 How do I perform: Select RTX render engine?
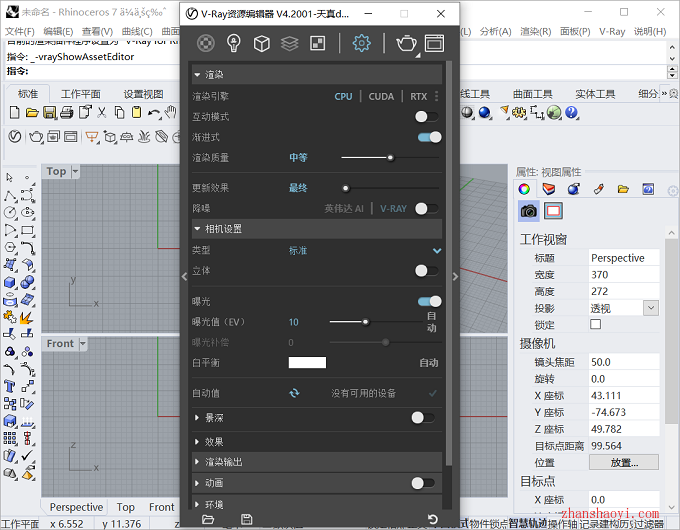418,96
